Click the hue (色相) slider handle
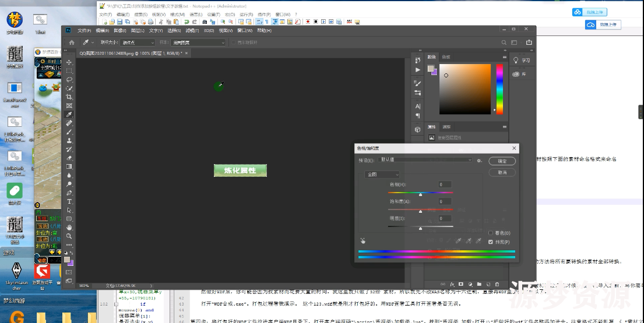 [x=420, y=195]
